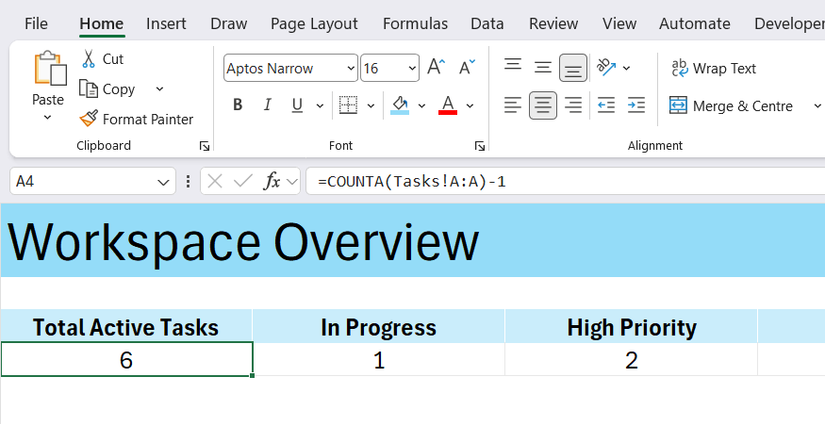Switch to the Review tab
Screen dimensions: 825x424
(x=554, y=24)
